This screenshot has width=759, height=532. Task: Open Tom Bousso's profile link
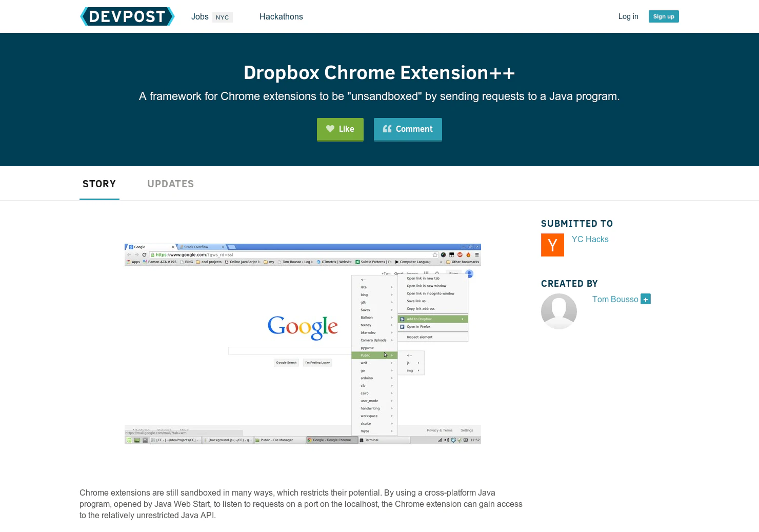[x=615, y=300]
